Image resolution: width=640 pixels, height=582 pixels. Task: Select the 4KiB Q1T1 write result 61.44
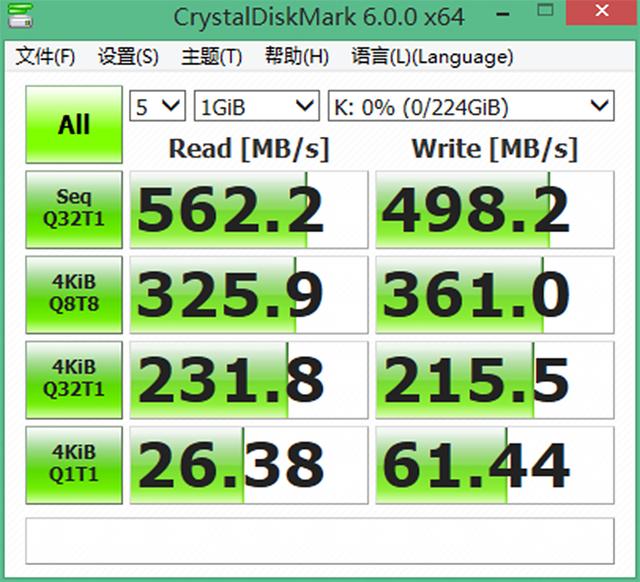pyautogui.click(x=495, y=465)
